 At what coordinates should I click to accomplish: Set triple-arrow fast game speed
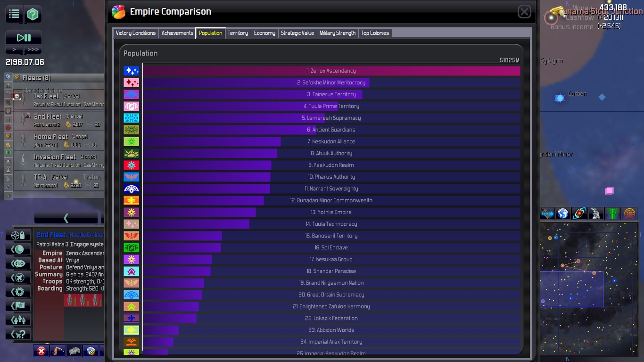(x=33, y=49)
